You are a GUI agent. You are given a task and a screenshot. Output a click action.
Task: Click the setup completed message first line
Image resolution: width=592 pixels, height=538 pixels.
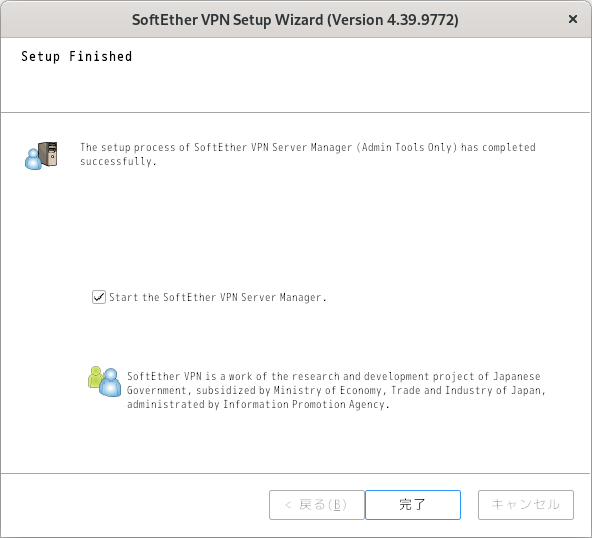pyautogui.click(x=308, y=147)
